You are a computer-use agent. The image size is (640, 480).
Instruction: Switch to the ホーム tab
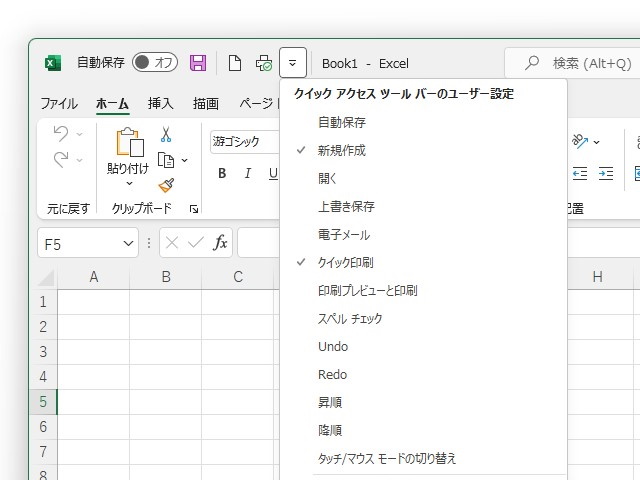coord(113,103)
